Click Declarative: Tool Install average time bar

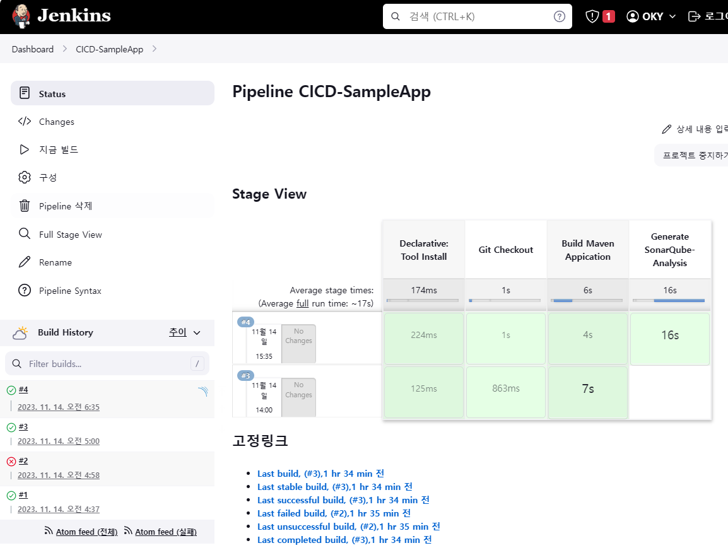pos(423,300)
